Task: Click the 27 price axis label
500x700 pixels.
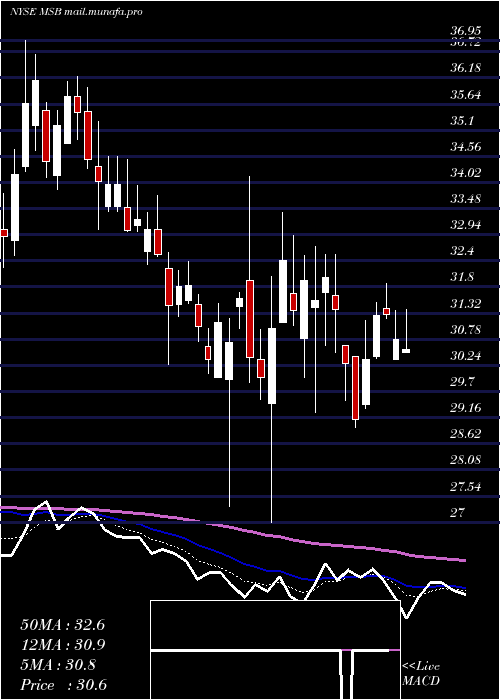Action: [458, 512]
